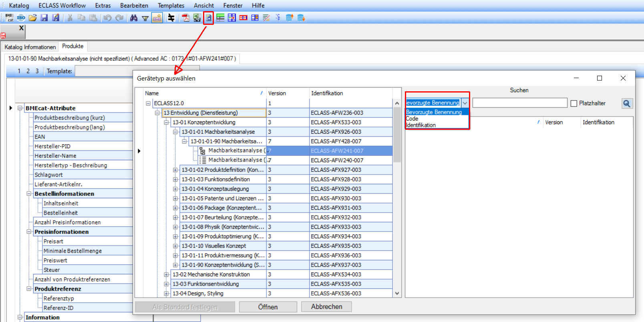Click the magnifier search button in dialog
The image size is (644, 322).
click(x=627, y=103)
